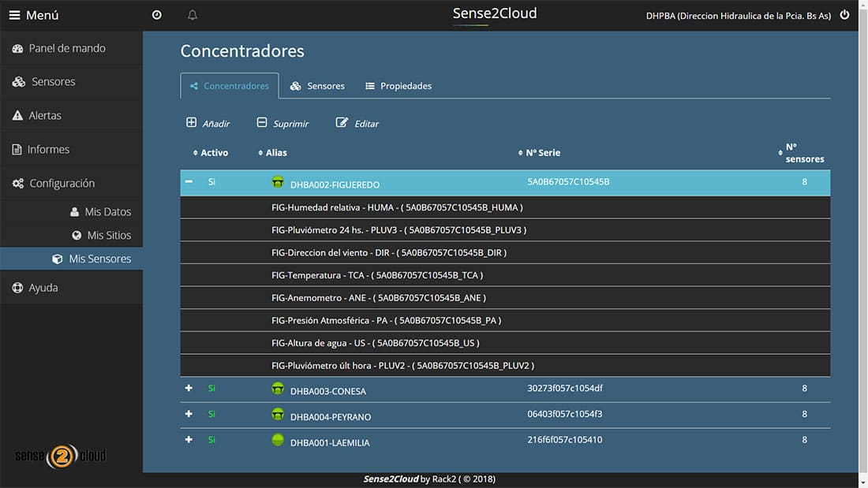Sort table by Nº Serie column
This screenshot has width=868, height=488.
point(539,153)
